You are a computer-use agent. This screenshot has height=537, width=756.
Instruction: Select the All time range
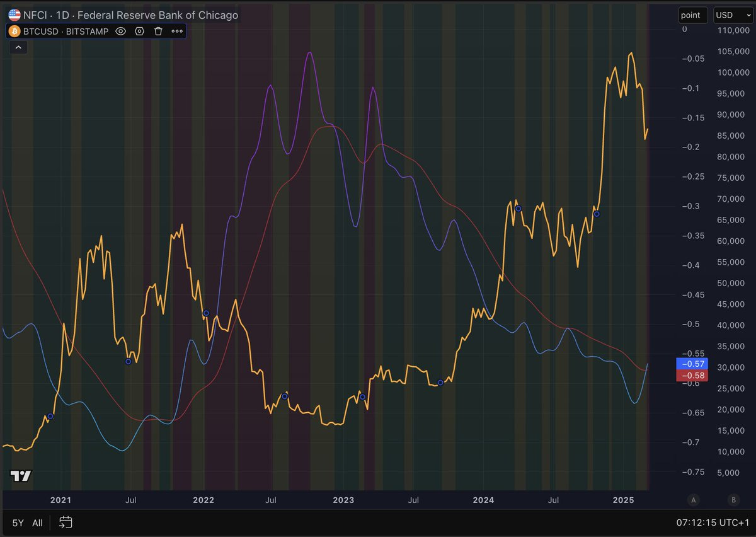37,523
